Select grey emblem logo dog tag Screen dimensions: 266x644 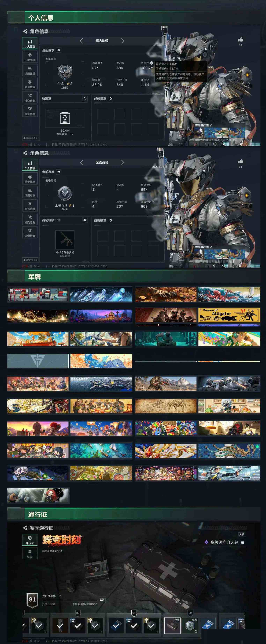(38, 361)
